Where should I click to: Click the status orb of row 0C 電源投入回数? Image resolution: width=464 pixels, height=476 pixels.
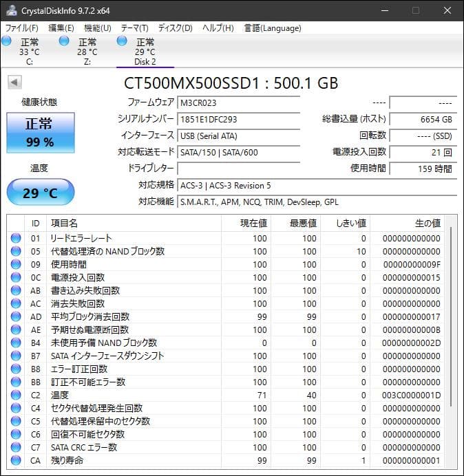(x=16, y=277)
